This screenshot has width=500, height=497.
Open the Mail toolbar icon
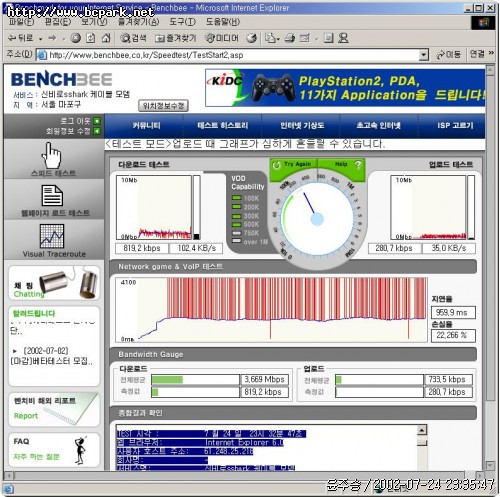pos(270,38)
